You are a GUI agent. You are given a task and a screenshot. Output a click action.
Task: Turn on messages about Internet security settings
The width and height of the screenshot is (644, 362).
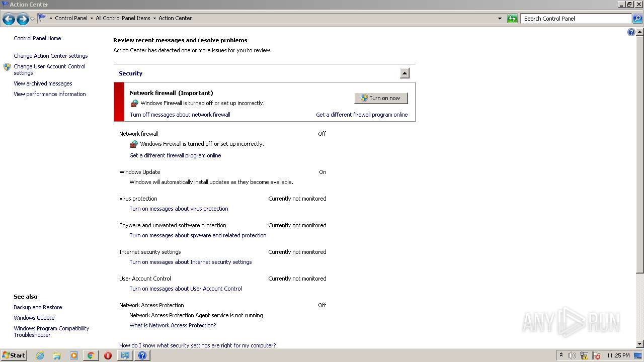pyautogui.click(x=191, y=262)
